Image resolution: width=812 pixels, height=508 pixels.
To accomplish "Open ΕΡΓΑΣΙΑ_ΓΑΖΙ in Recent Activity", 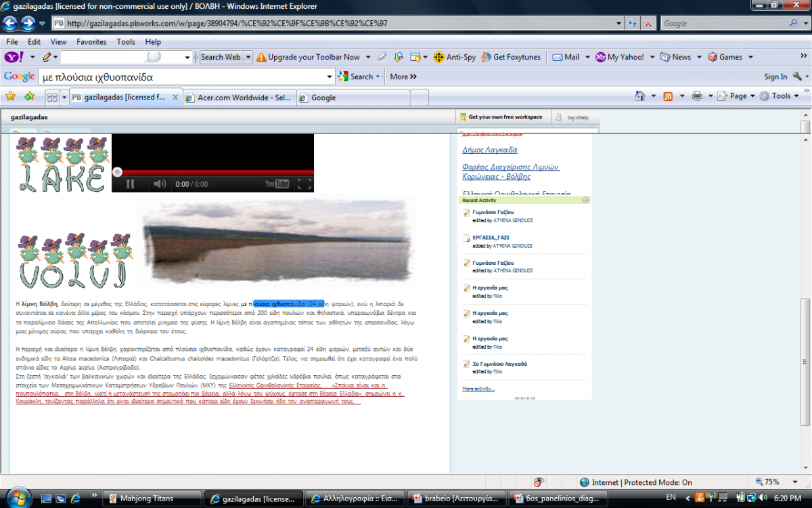I will tap(491, 237).
